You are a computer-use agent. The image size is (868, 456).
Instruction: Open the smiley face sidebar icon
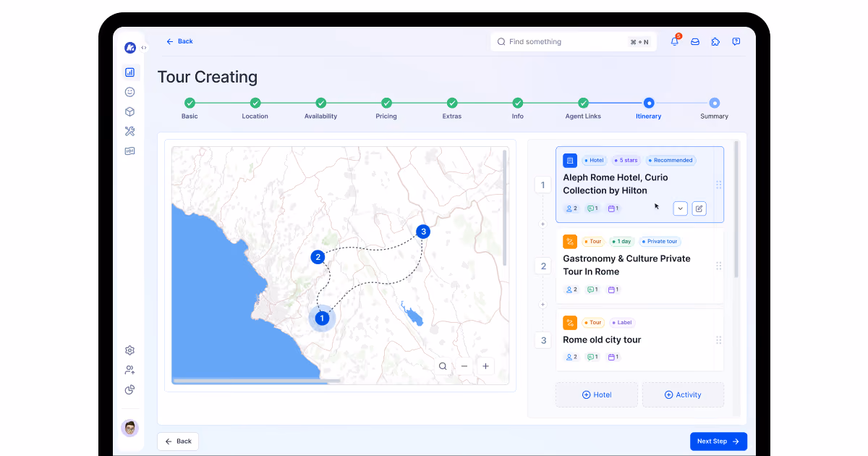point(130,92)
